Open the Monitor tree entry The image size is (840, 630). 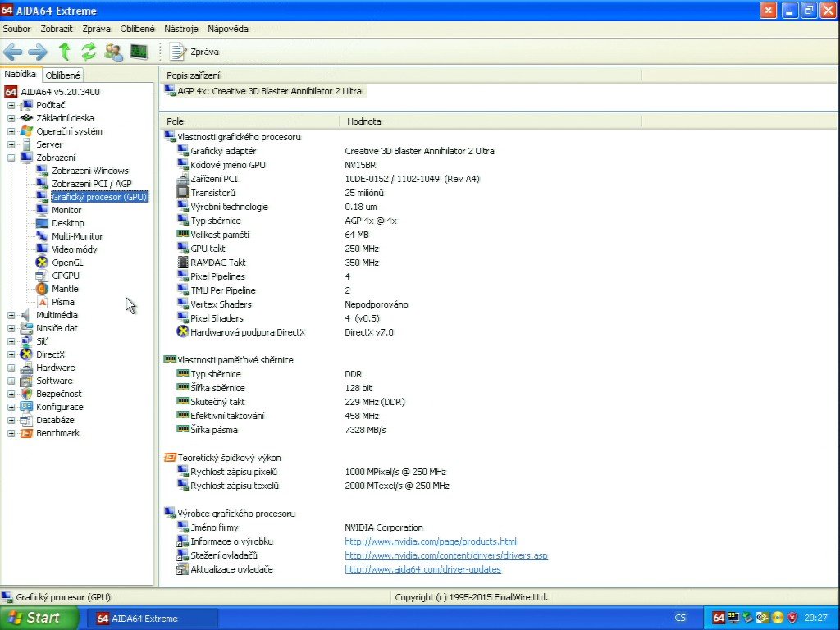[x=66, y=210]
